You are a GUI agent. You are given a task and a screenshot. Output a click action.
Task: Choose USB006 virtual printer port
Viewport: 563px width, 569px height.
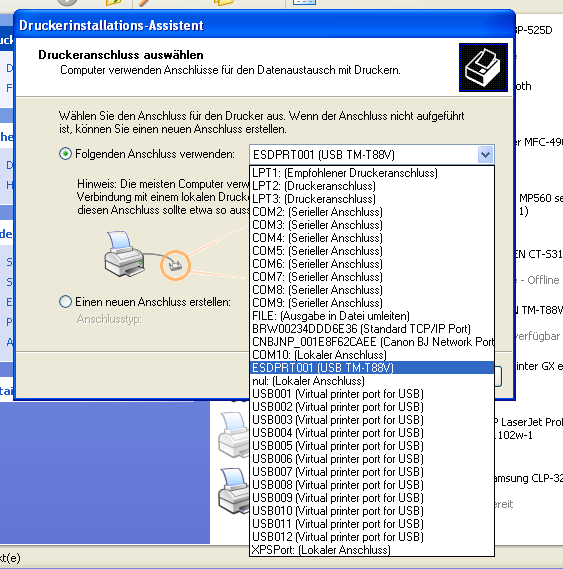(372, 459)
